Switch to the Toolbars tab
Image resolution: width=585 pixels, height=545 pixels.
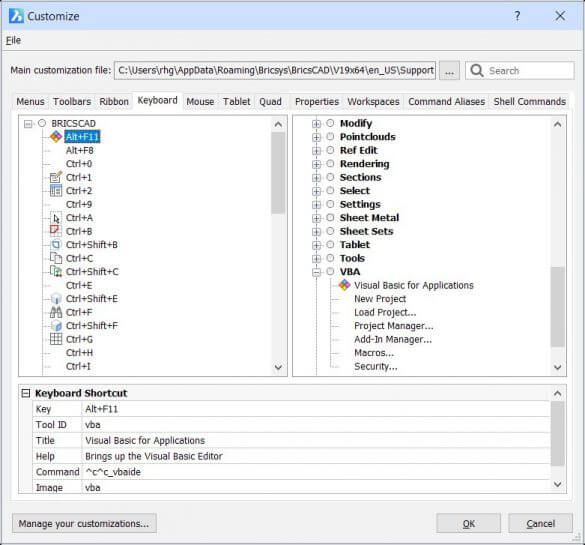(72, 101)
